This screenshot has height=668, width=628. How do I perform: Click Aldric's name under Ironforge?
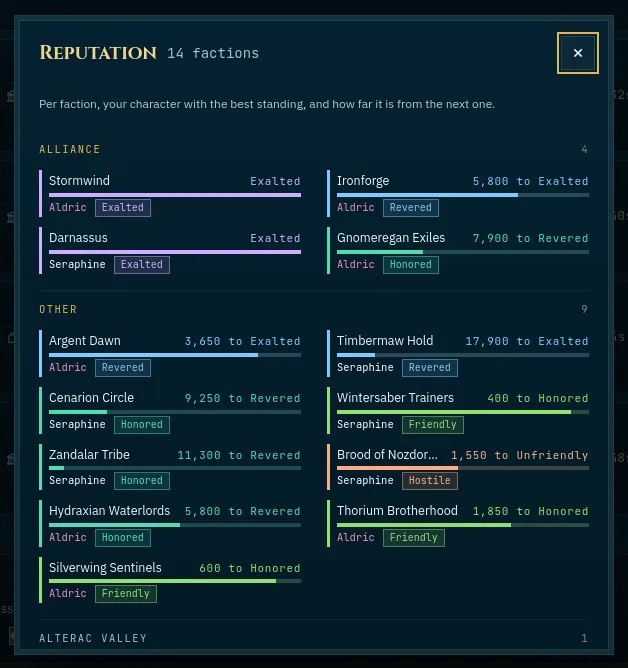point(356,207)
